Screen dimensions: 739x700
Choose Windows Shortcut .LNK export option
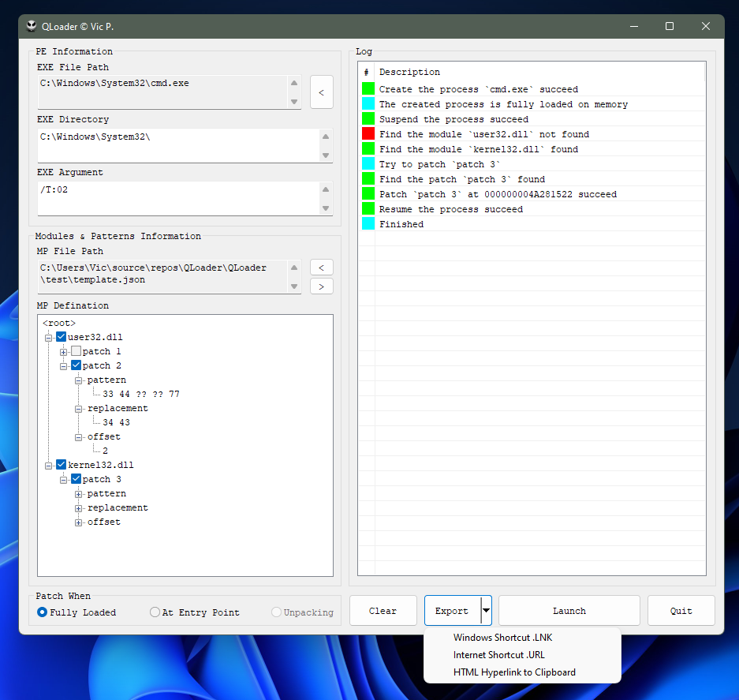[x=522, y=638]
